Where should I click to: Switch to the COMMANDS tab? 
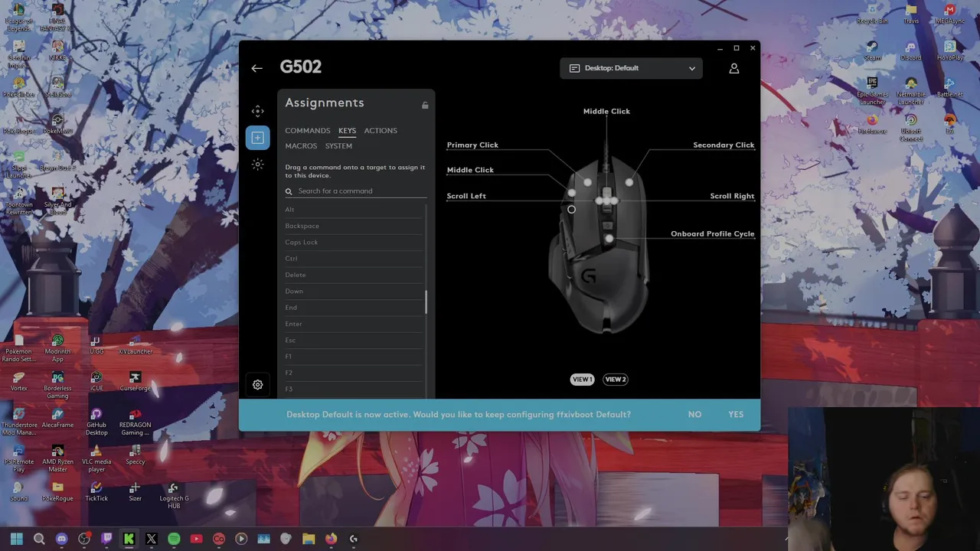click(x=308, y=131)
